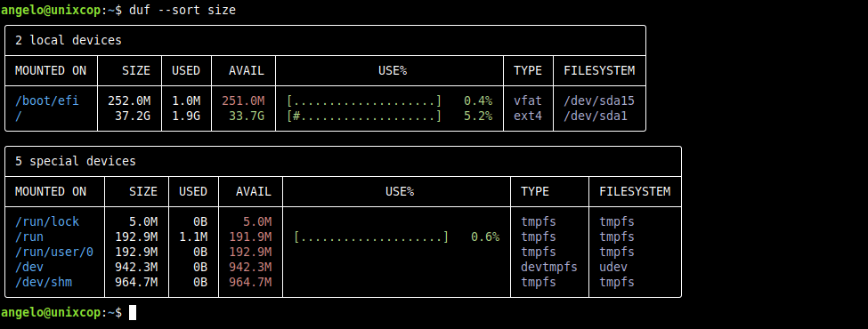Click the MOUNTED ON header in special devices table

click(51, 191)
